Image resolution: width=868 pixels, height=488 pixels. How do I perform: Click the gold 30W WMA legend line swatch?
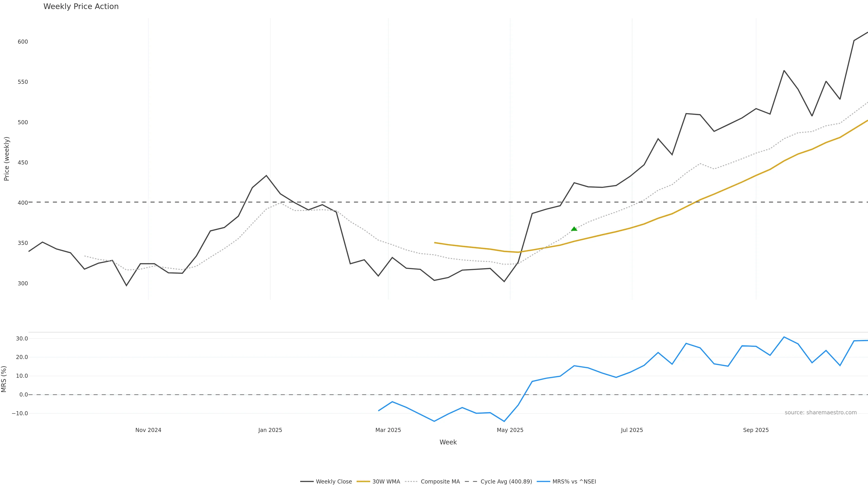coord(363,482)
